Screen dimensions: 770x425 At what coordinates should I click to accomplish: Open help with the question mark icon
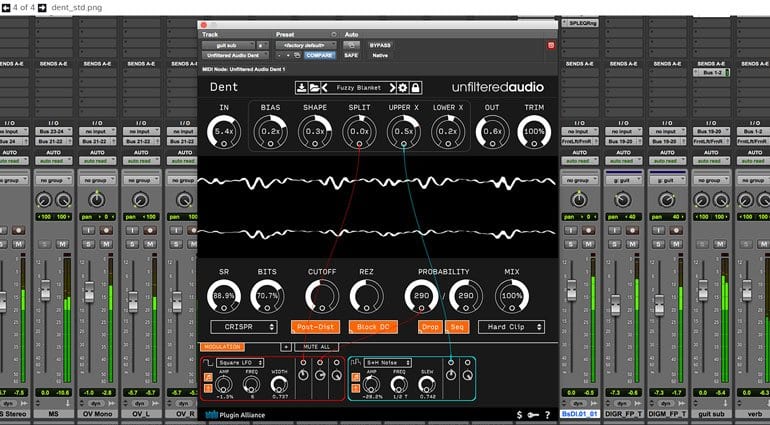[548, 415]
